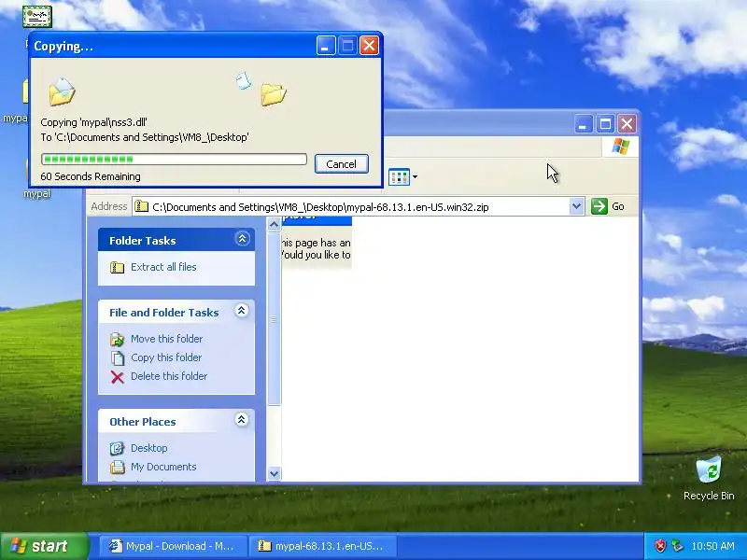
Task: Click the My Documents folder icon
Action: tap(118, 467)
